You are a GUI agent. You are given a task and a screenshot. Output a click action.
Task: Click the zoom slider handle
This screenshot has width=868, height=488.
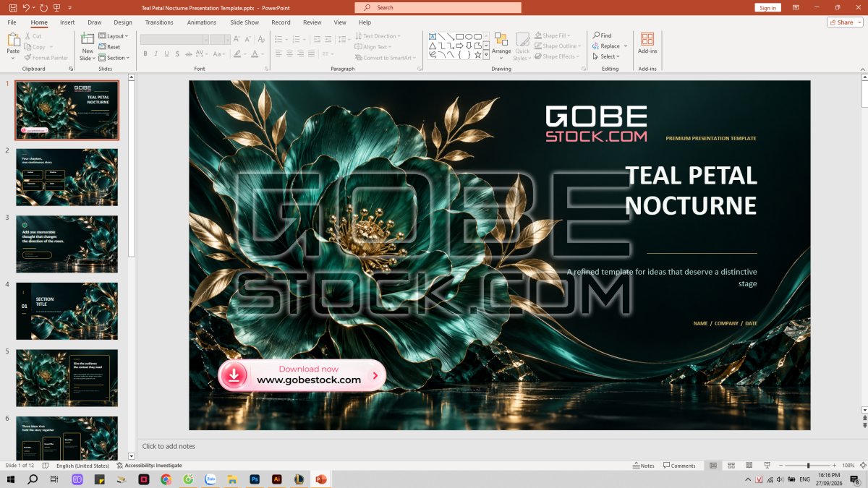809,466
